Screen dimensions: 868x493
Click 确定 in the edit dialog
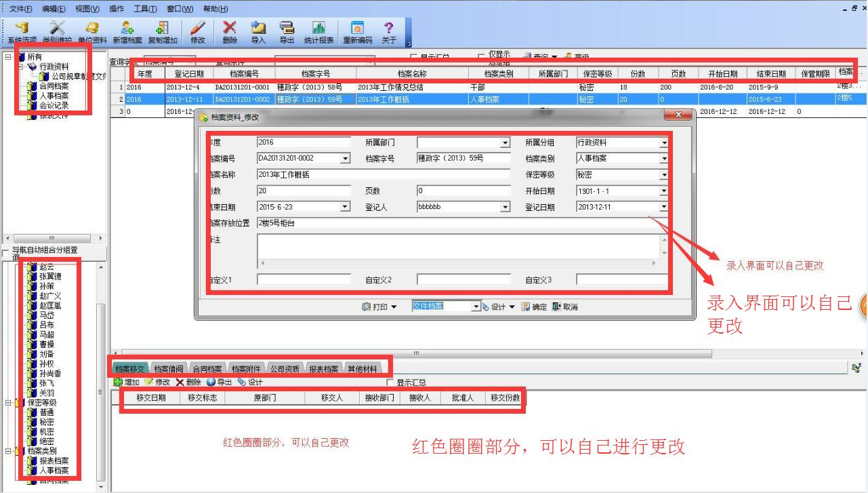point(534,307)
